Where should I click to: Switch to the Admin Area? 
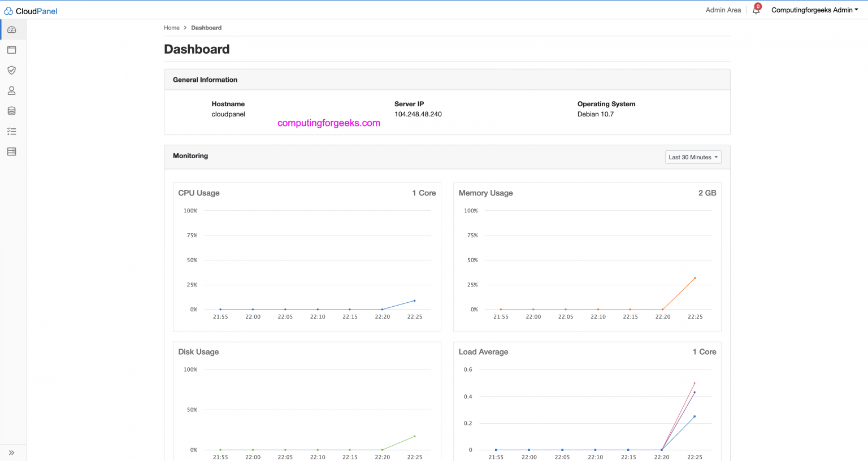(x=723, y=10)
